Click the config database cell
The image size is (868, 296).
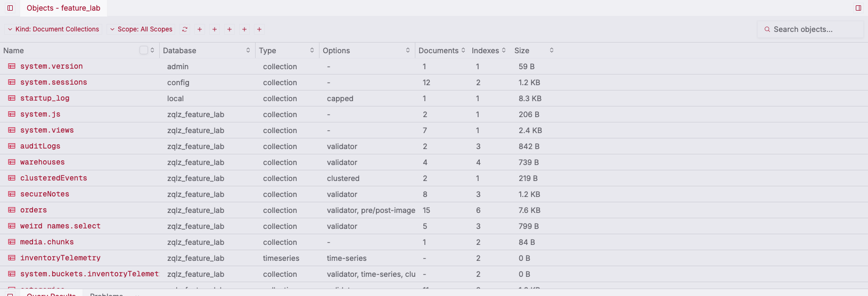coord(178,83)
